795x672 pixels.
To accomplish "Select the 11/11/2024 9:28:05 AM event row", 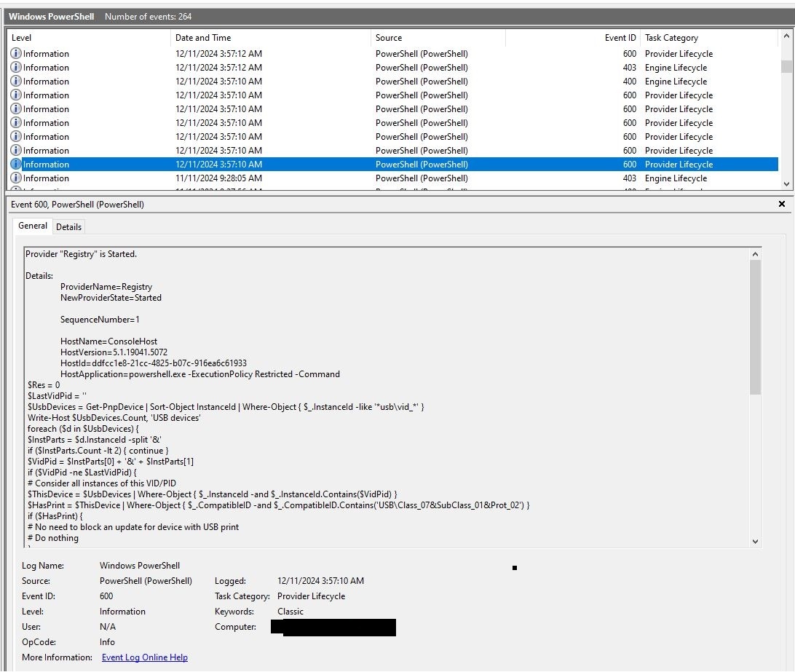I will pos(393,178).
